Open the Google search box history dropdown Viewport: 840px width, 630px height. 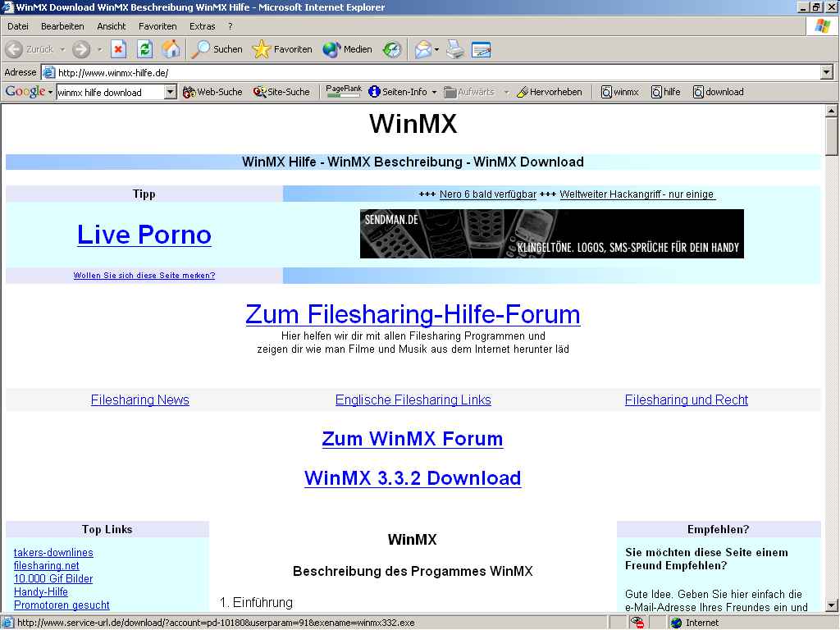tap(171, 92)
